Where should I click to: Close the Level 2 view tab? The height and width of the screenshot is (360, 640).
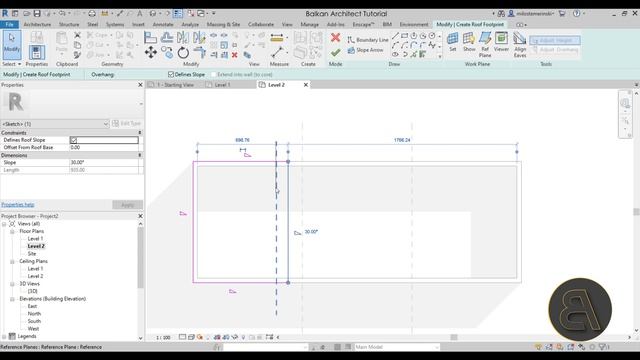point(306,85)
